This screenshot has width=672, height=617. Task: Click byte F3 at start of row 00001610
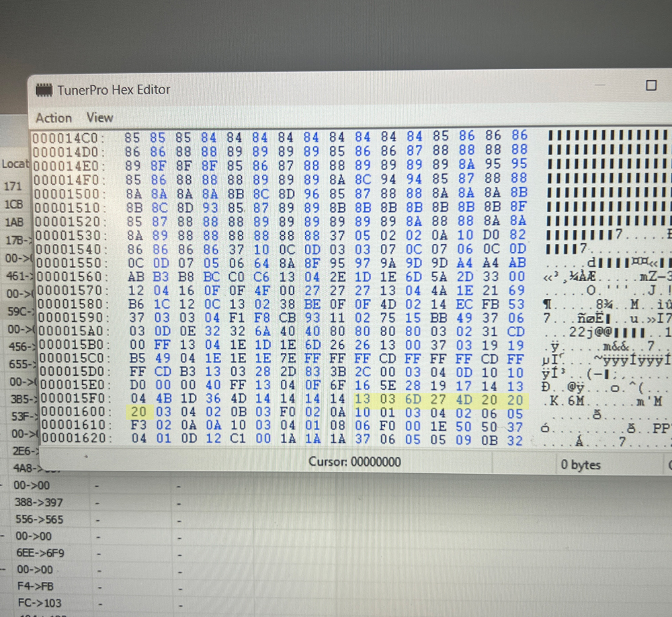pos(138,425)
